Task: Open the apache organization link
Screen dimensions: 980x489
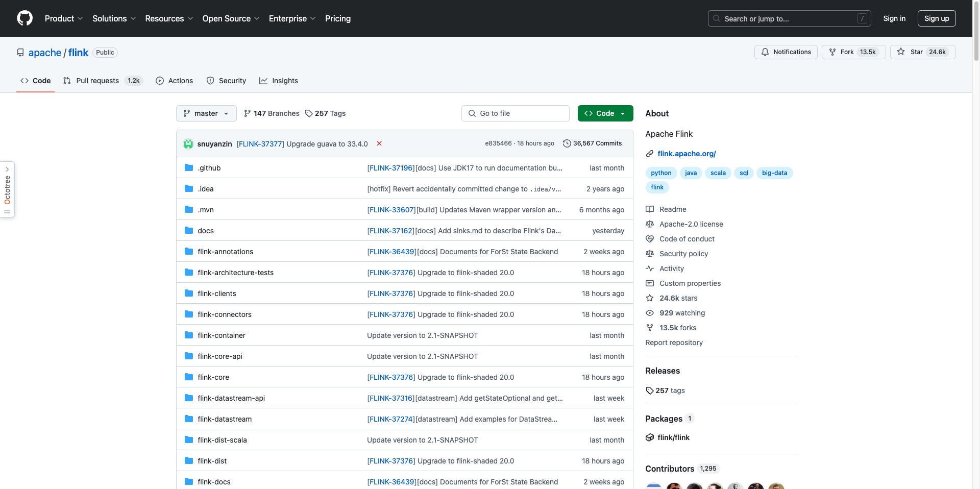Action: [45, 53]
